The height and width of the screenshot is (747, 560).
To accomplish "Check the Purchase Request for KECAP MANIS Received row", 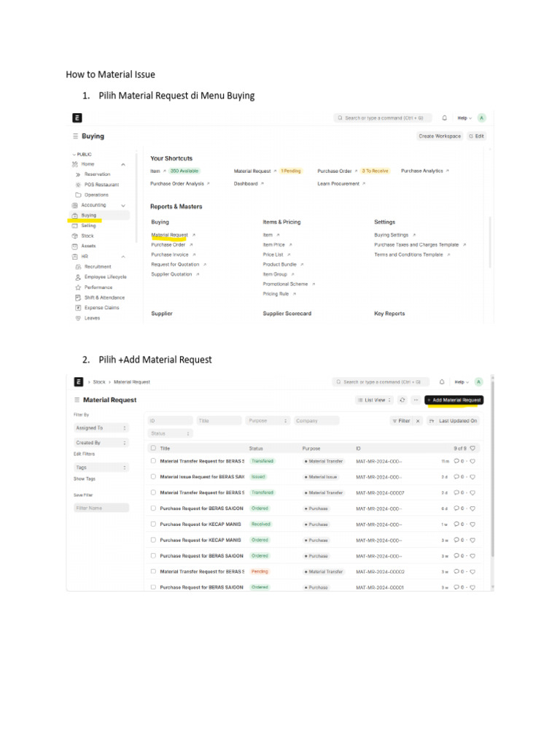I will coord(153,524).
